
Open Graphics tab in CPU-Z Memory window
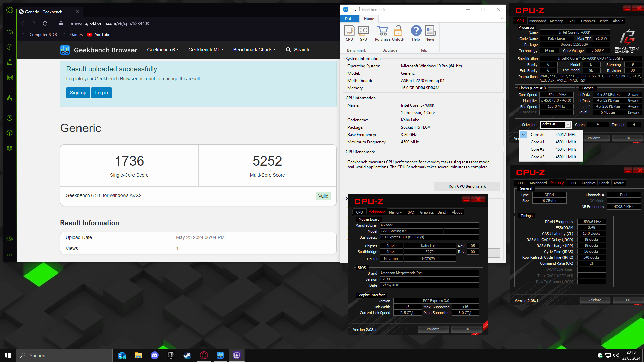(x=588, y=183)
